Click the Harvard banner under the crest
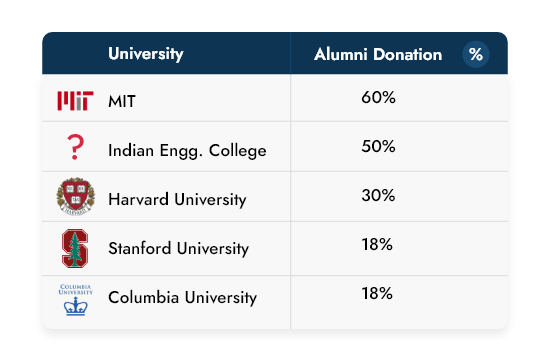Viewport: 550px width, 361px height. [75, 211]
